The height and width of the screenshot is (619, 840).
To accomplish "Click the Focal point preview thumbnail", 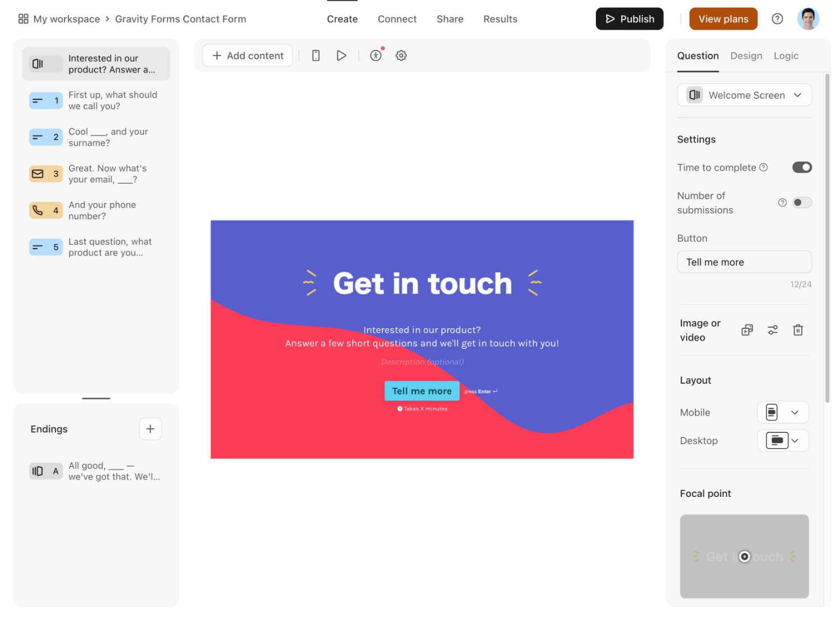I will (744, 556).
